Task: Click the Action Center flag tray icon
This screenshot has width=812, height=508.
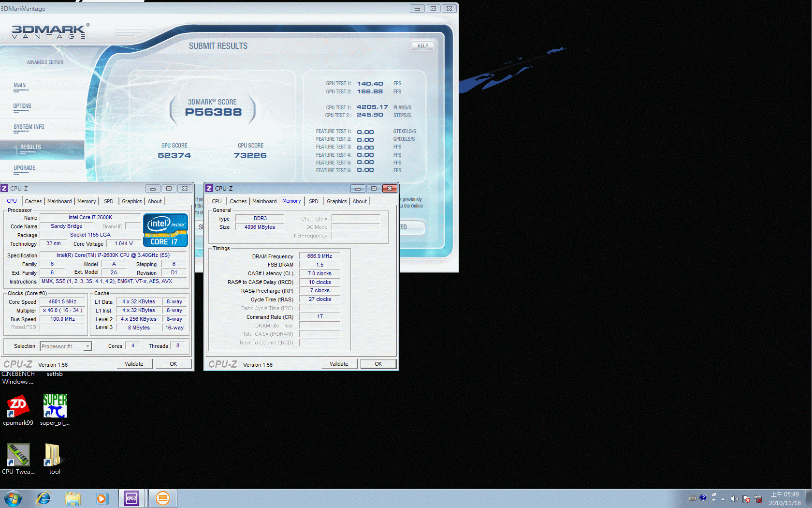Action: (x=746, y=499)
